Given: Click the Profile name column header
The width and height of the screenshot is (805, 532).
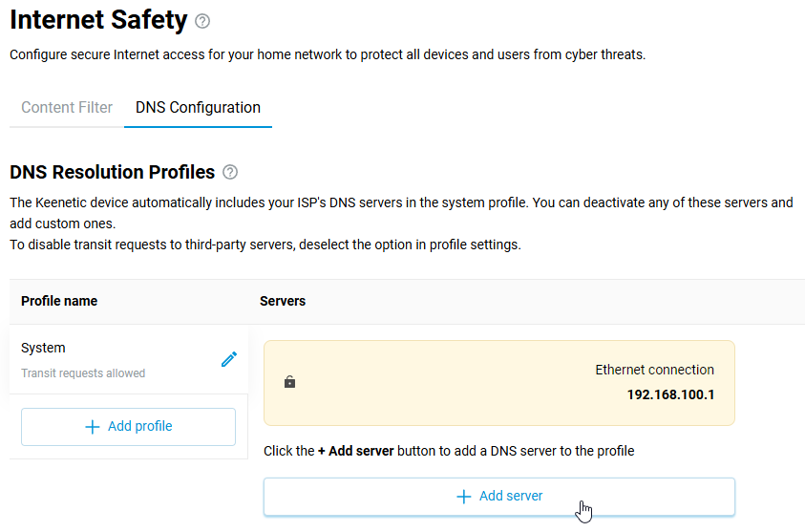Looking at the screenshot, I should pos(59,301).
